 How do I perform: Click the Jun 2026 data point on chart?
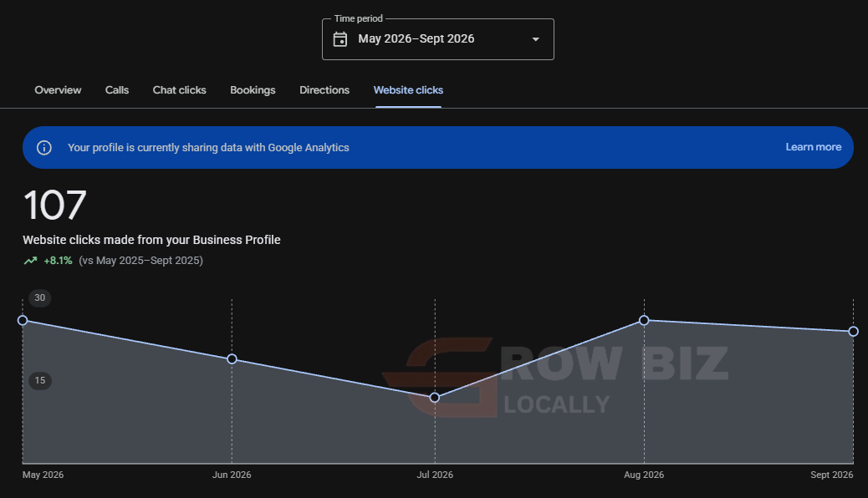click(232, 359)
